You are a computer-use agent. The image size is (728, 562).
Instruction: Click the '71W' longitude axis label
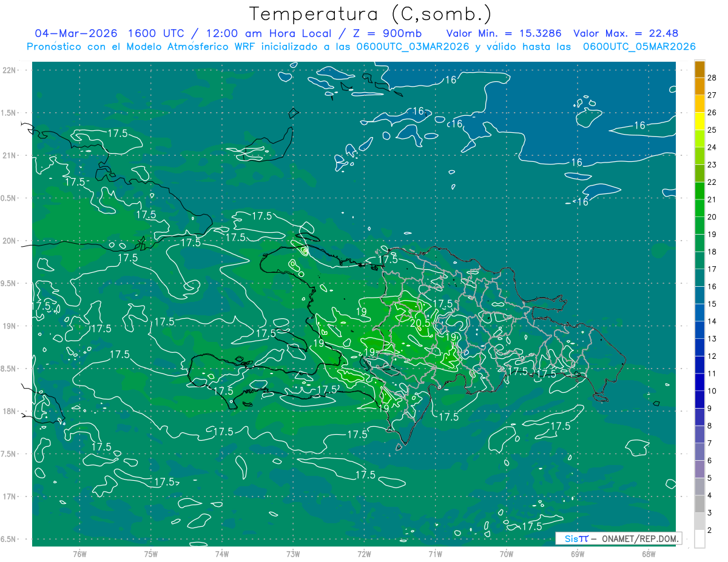tap(435, 554)
